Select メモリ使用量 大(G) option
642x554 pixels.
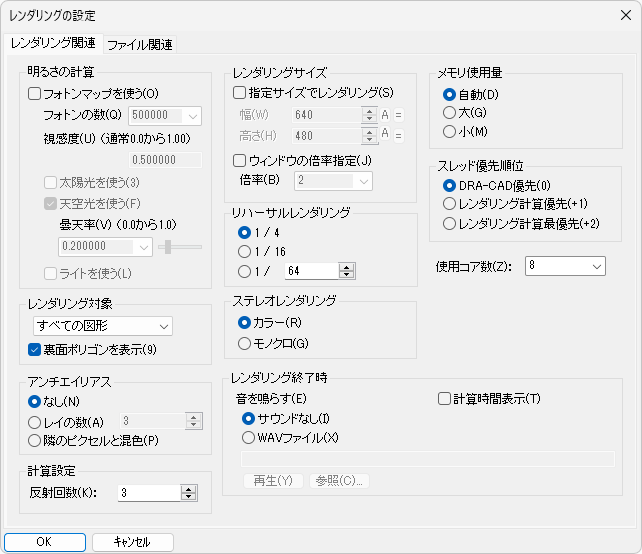click(x=449, y=113)
